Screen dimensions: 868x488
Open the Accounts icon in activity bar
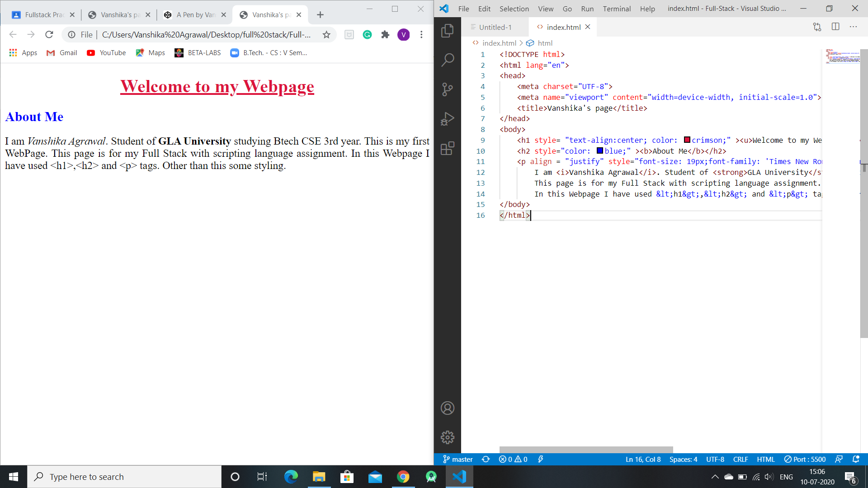(x=447, y=408)
